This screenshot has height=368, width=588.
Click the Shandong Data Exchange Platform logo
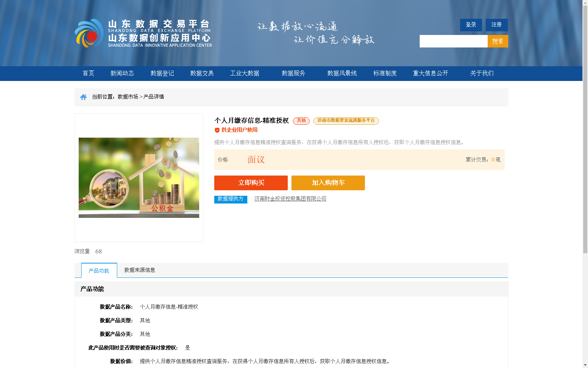click(x=143, y=33)
